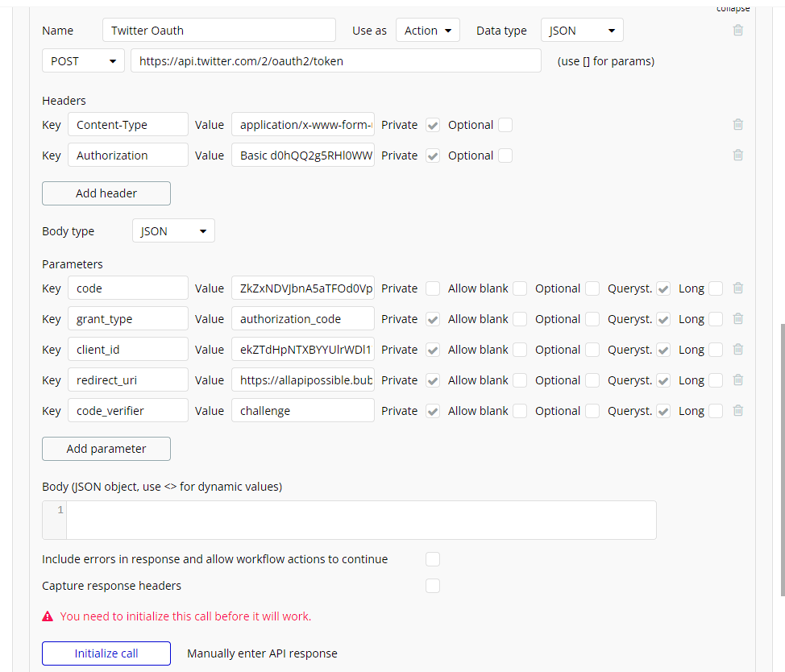The height and width of the screenshot is (672, 785).
Task: Click the 'Initialize call' button
Action: click(106, 653)
